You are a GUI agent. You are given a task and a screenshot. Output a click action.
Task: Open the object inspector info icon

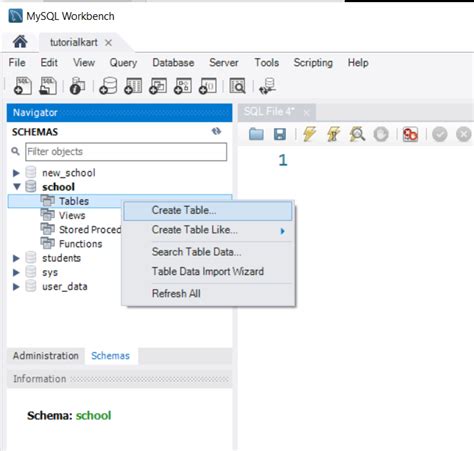point(77,86)
